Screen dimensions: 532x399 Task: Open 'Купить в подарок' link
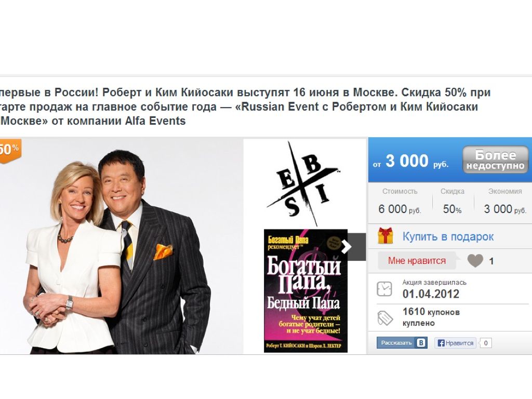click(448, 236)
